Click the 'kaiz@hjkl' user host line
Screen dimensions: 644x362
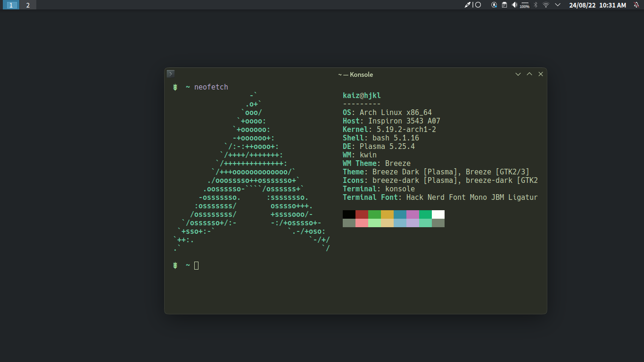pyautogui.click(x=362, y=96)
